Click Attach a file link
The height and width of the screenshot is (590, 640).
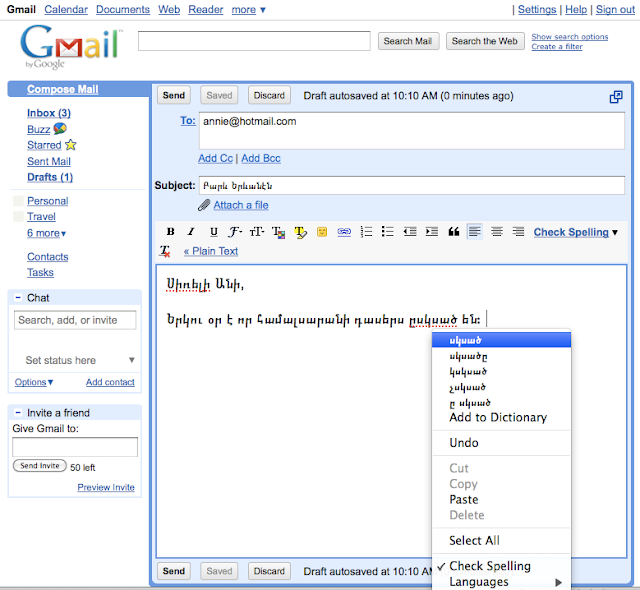click(x=241, y=205)
